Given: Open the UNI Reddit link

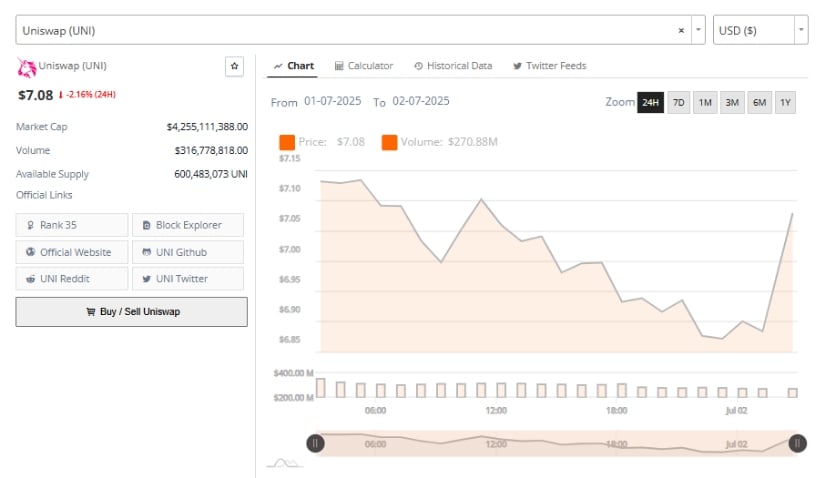Looking at the screenshot, I should point(72,278).
